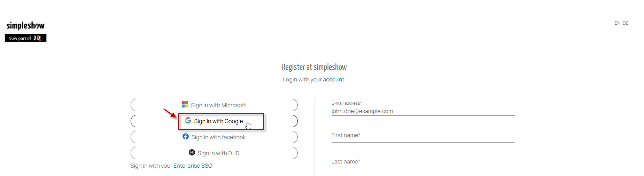Open the "account" login link

(x=333, y=80)
